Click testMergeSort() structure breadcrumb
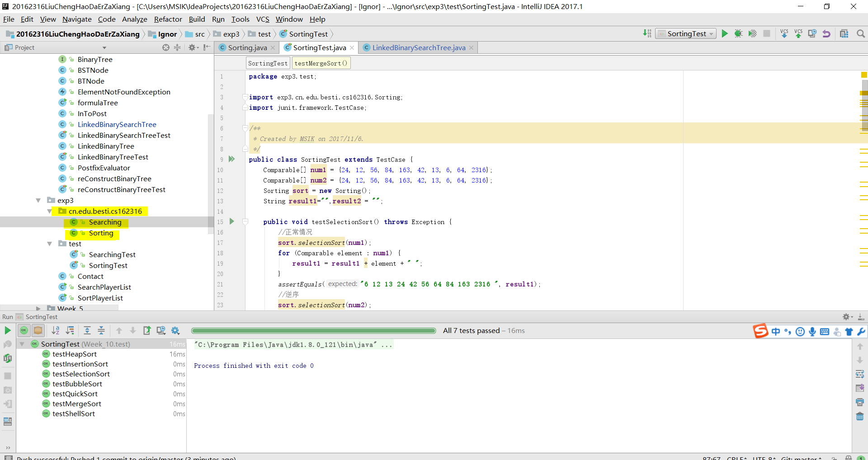Image resolution: width=868 pixels, height=460 pixels. [321, 63]
